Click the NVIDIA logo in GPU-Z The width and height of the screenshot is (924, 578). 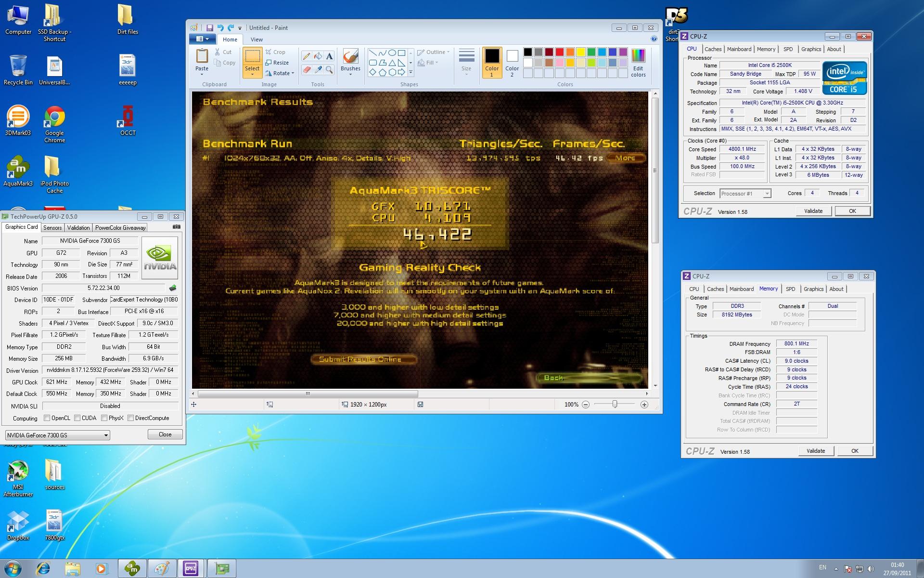click(x=160, y=258)
